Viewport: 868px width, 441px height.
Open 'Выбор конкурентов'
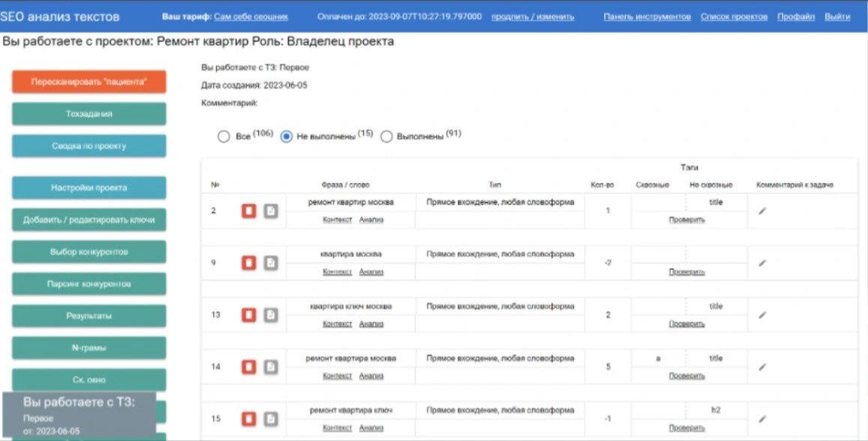pyautogui.click(x=89, y=252)
